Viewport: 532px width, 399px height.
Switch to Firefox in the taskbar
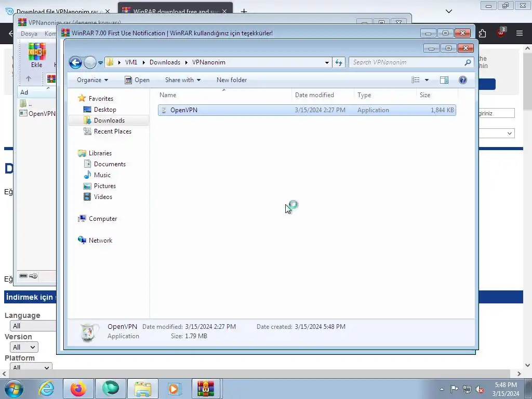click(x=78, y=389)
